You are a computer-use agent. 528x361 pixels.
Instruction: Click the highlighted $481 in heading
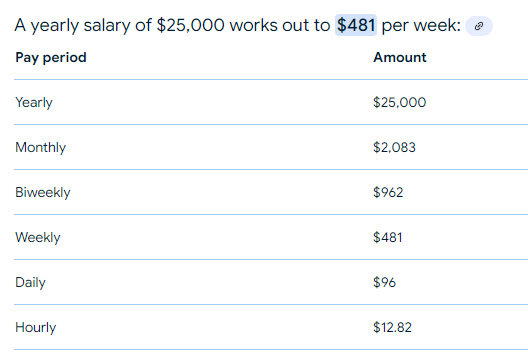(356, 25)
